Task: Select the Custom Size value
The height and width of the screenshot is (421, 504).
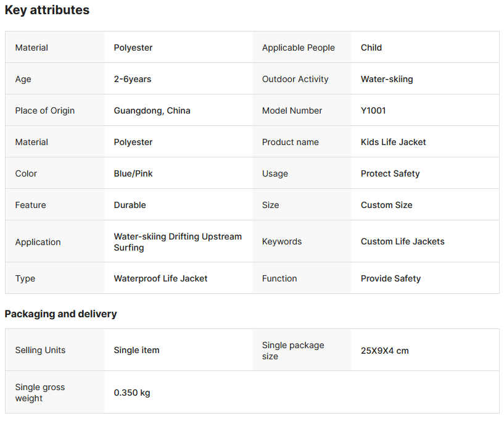Action: (386, 205)
